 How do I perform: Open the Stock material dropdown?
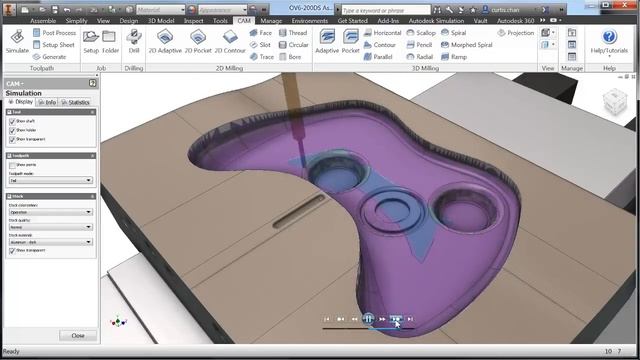coord(51,242)
